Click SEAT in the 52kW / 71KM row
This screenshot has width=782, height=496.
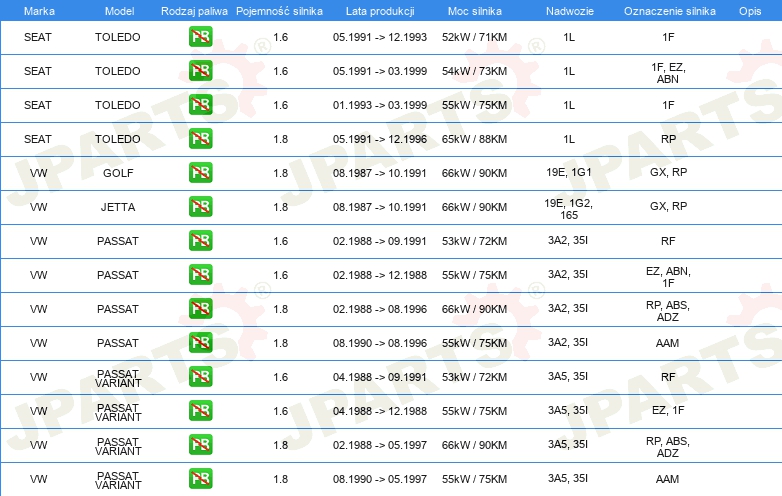tap(38, 37)
